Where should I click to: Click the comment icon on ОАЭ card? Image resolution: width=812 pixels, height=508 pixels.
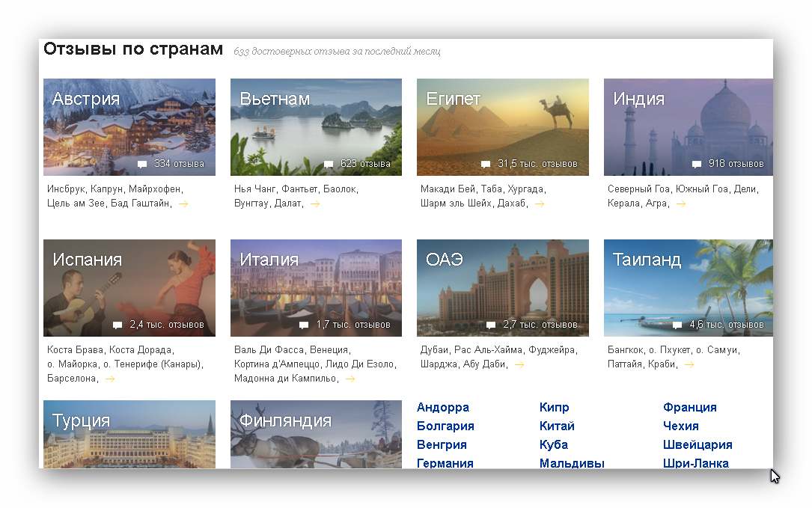coord(491,325)
